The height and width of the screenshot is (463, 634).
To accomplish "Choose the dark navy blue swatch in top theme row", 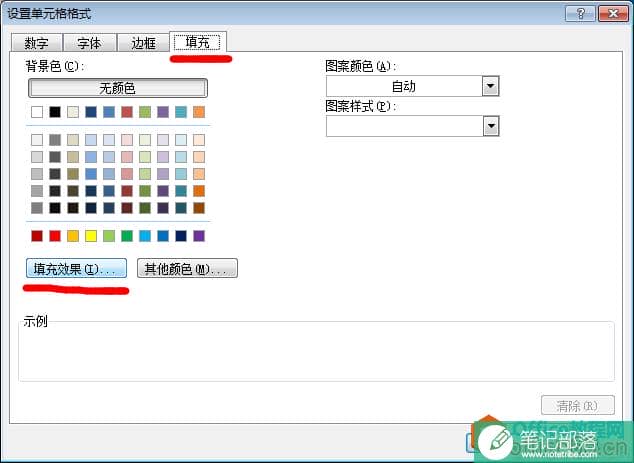I will coord(91,112).
